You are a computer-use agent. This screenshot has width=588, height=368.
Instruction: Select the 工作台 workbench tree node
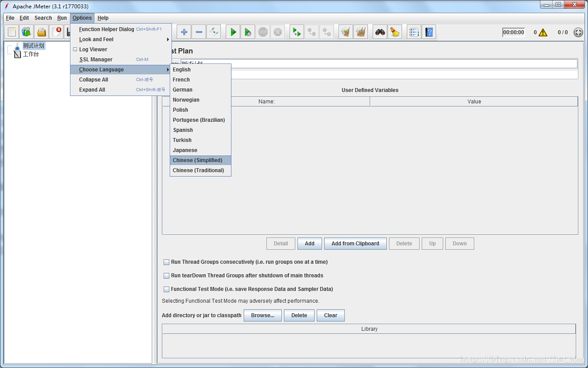pos(31,54)
